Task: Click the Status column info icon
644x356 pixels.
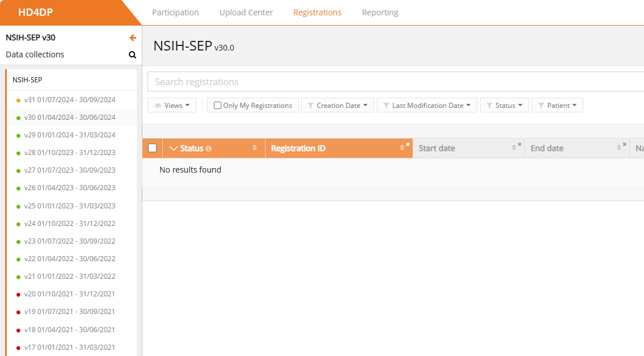Action: point(208,149)
